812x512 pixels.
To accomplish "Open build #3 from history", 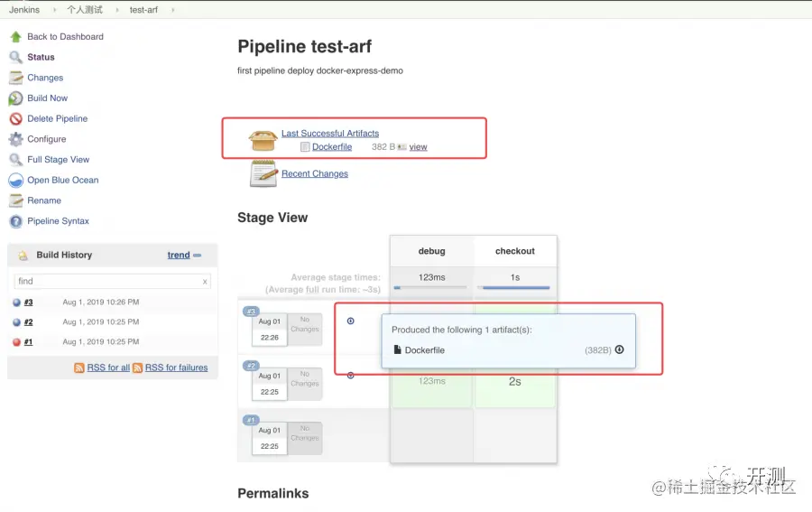I will (x=29, y=303).
